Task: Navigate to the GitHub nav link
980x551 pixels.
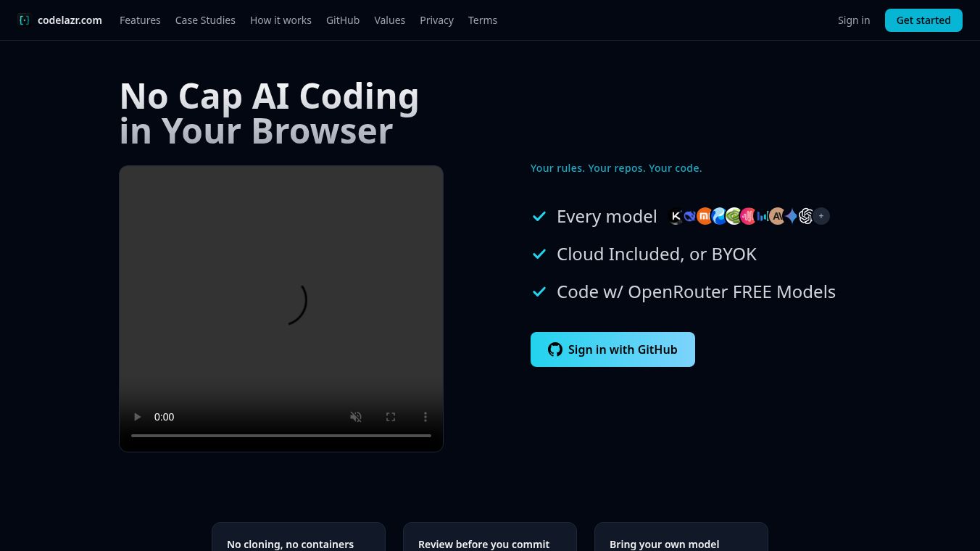Action: [343, 20]
